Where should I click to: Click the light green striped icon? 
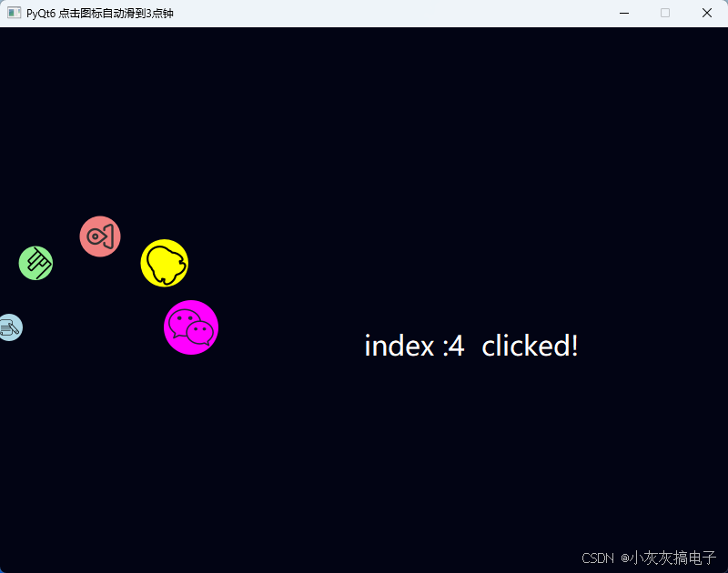pyautogui.click(x=35, y=263)
